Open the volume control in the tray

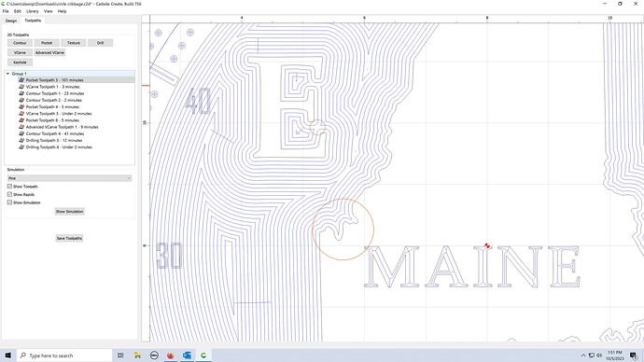pos(599,355)
